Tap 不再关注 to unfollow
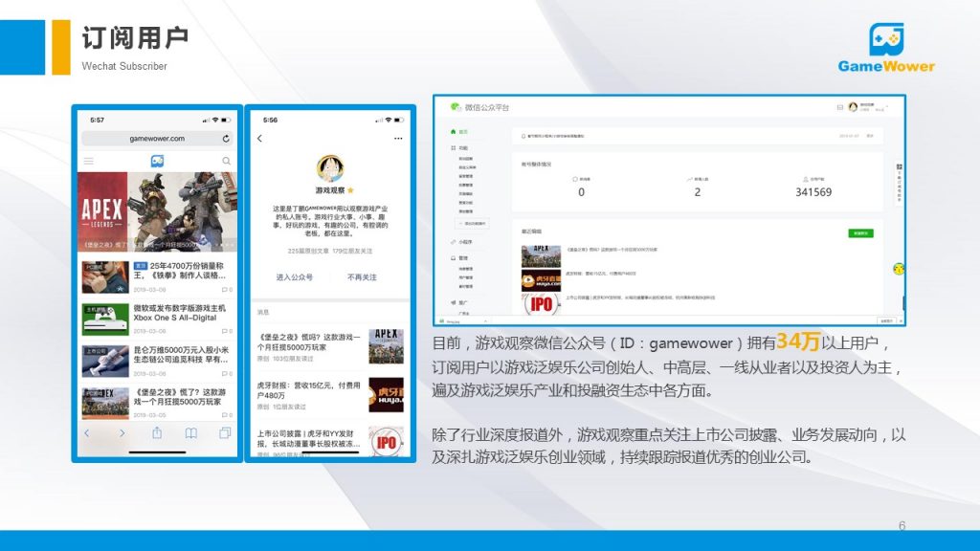Screen dimensions: 980x551 tap(362, 277)
